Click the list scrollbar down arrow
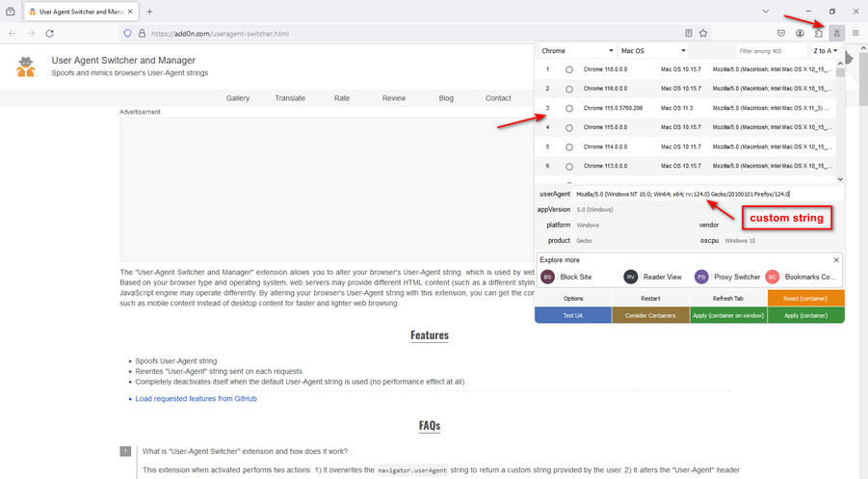This screenshot has height=479, width=868. [x=840, y=179]
